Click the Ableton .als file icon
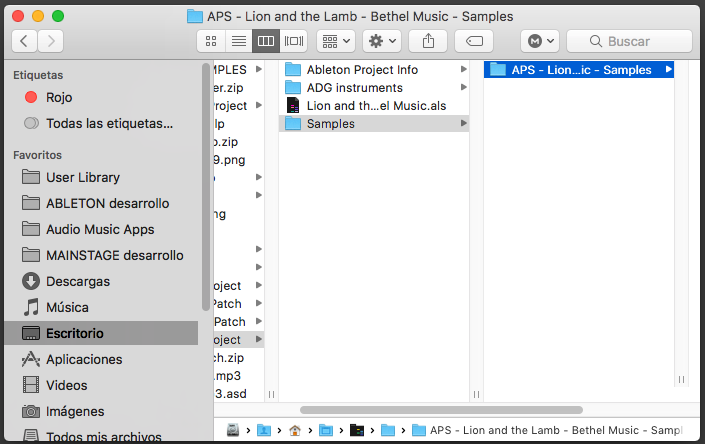The height and width of the screenshot is (444, 705). coord(293,106)
